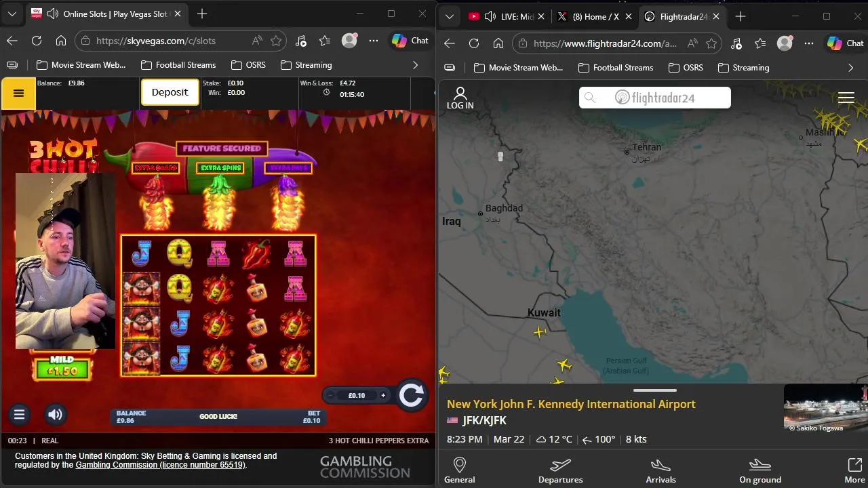Screen dimensions: 868x488
Task: Open the tab list dropdown in left window
Action: click(x=12, y=14)
